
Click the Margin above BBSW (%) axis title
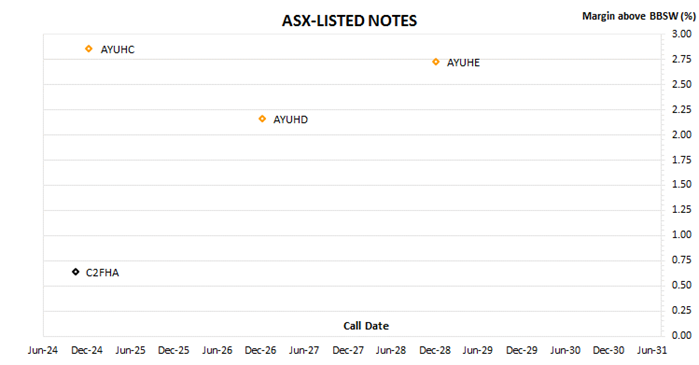(639, 16)
